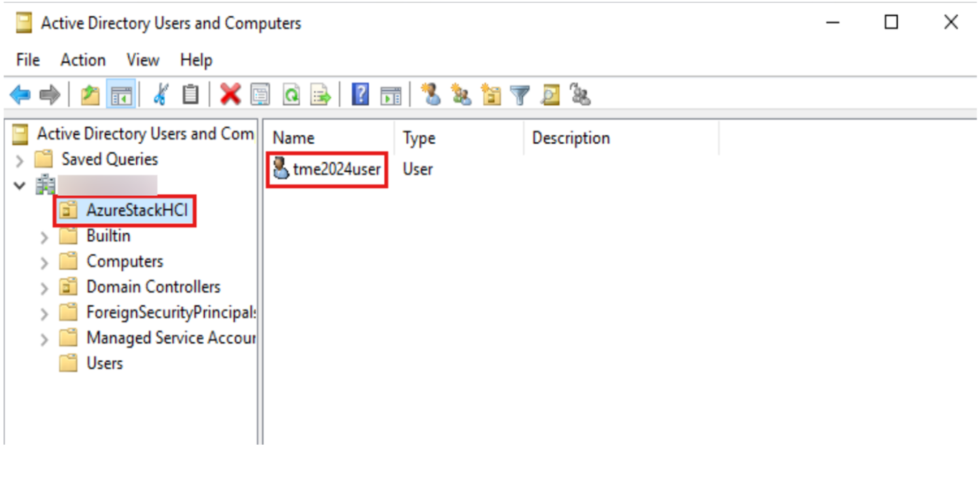Click the Export List icon
980x502 pixels.
(x=321, y=95)
